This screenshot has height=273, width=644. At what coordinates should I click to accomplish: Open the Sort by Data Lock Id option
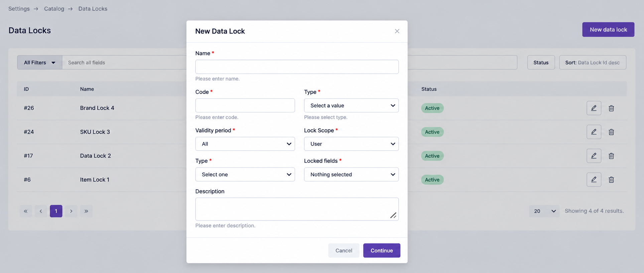point(593,63)
